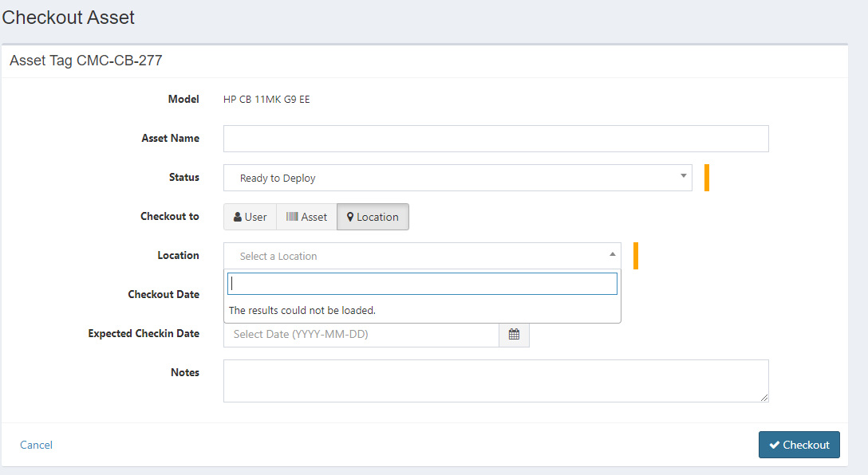Click the Asset Tag CMC-CB-277 heading
The image size is (868, 475).
pos(86,61)
